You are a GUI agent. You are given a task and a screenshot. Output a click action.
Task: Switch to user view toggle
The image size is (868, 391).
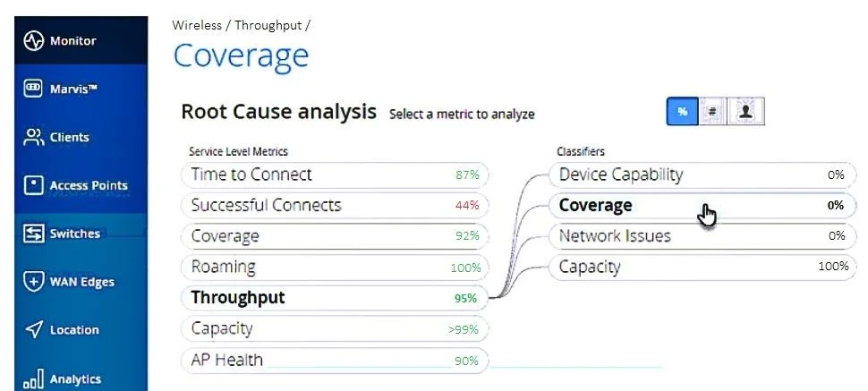pos(745,111)
